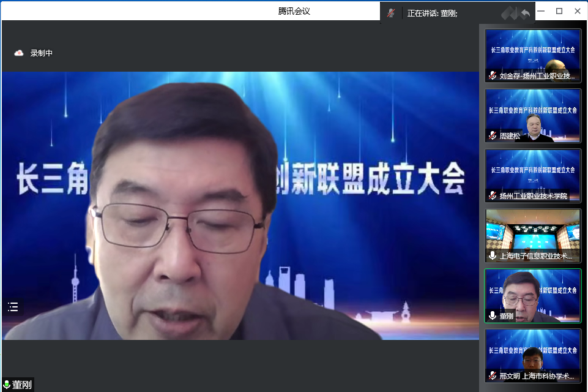Click muted mic icon on 邢文明 thumbnail
Image resolution: width=588 pixels, height=392 pixels.
coord(493,376)
